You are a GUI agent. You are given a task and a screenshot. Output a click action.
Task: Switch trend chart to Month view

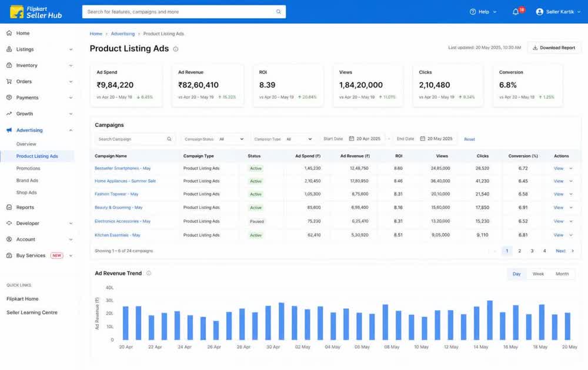562,274
